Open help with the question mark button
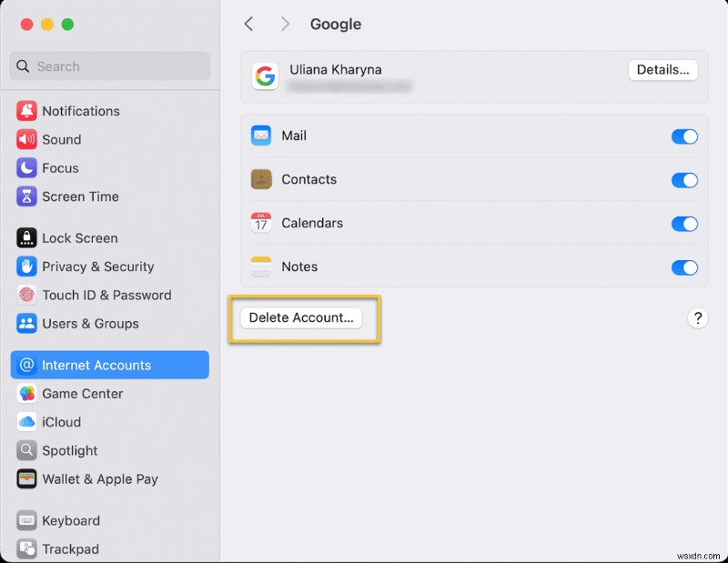The height and width of the screenshot is (563, 728). coord(697,318)
